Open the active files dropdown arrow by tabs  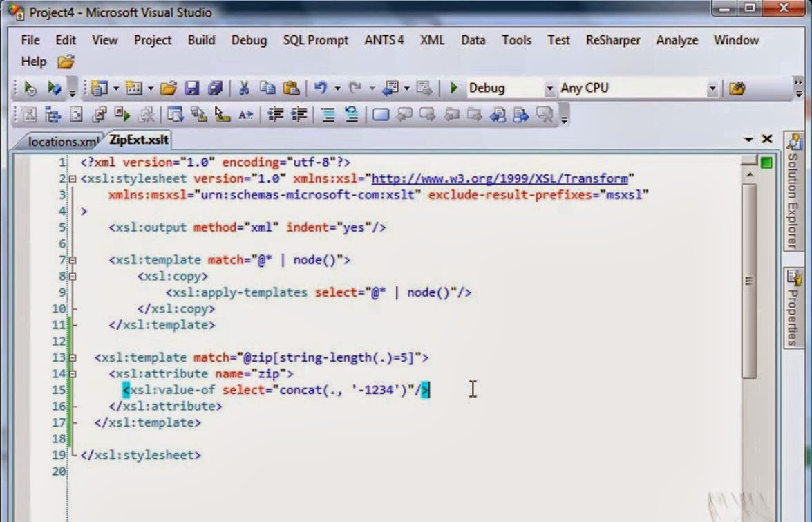(748, 139)
